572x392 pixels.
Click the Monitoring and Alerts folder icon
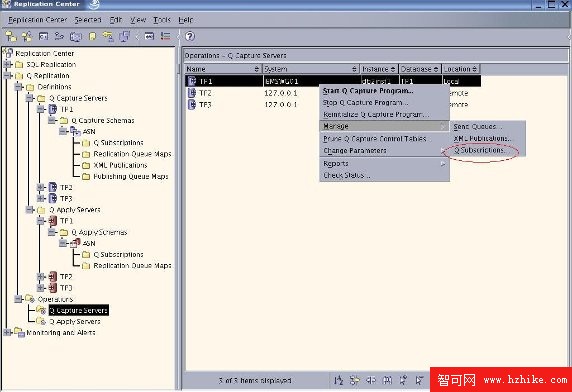tap(19, 332)
